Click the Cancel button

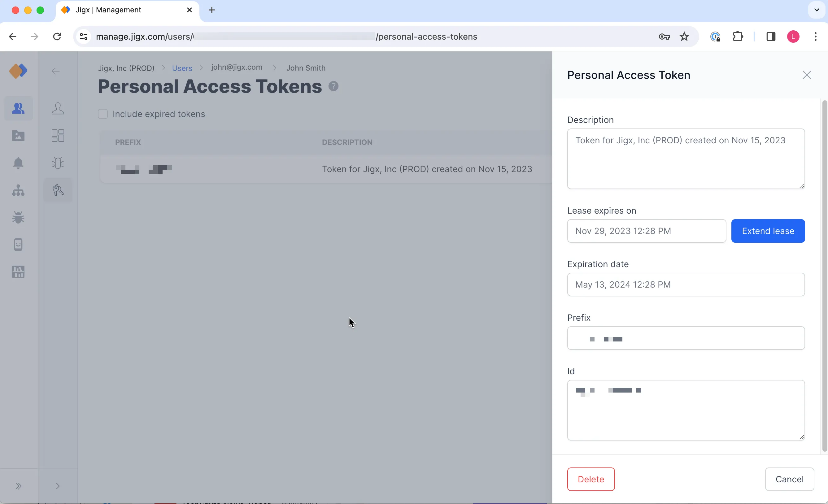click(790, 479)
